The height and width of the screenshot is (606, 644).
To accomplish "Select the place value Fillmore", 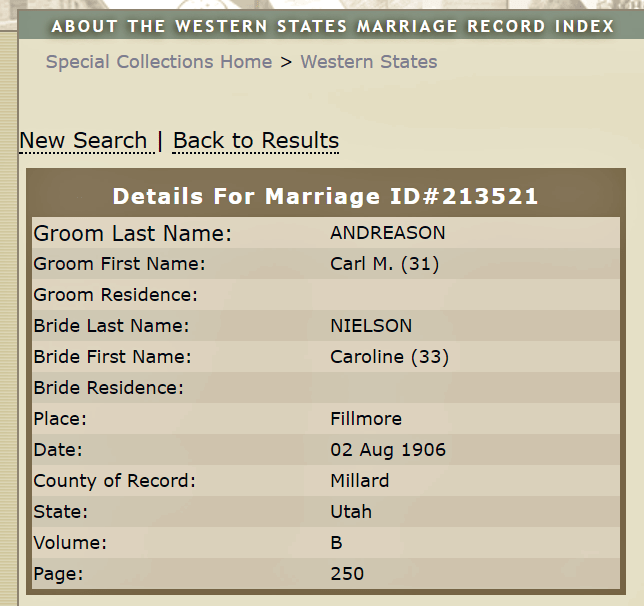I will (x=366, y=419).
